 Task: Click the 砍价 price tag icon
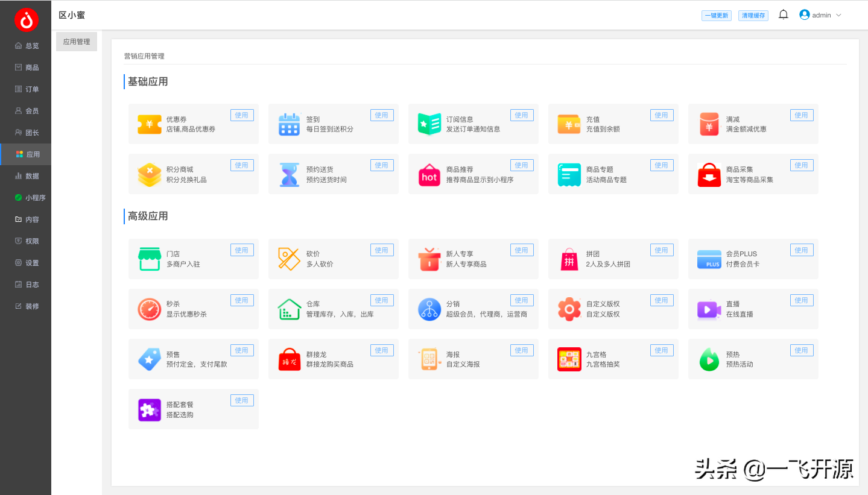pos(289,259)
